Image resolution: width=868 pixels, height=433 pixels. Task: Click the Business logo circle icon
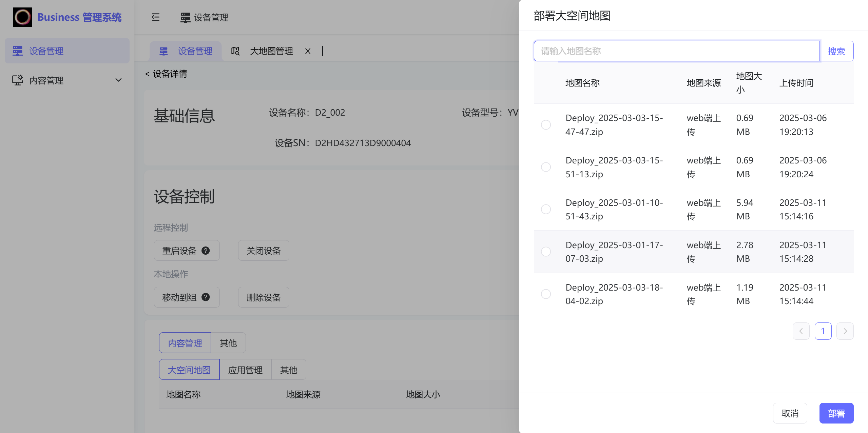click(22, 17)
